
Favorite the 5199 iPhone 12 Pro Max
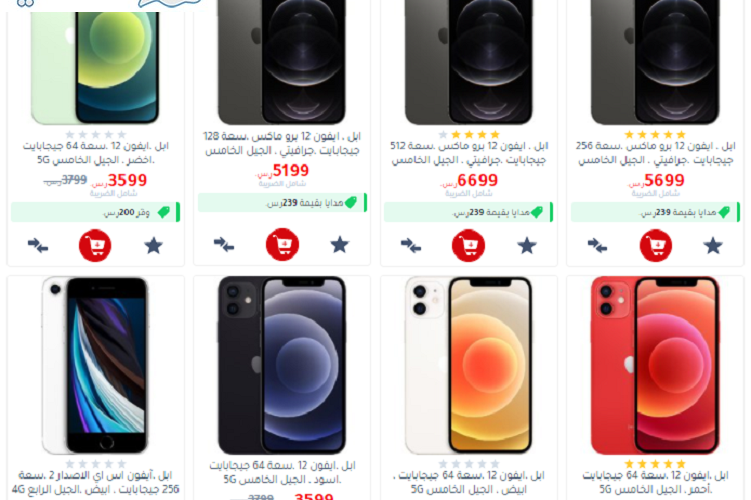pyautogui.click(x=340, y=244)
